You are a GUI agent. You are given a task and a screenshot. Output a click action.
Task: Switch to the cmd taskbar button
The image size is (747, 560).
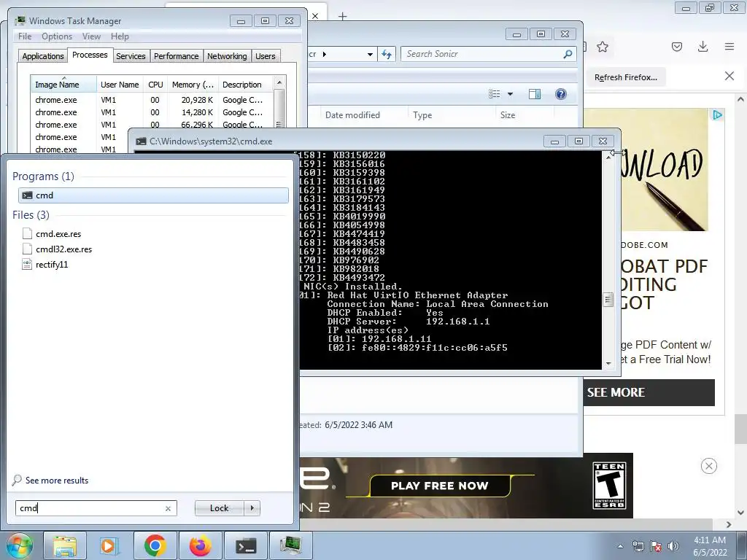tap(246, 545)
